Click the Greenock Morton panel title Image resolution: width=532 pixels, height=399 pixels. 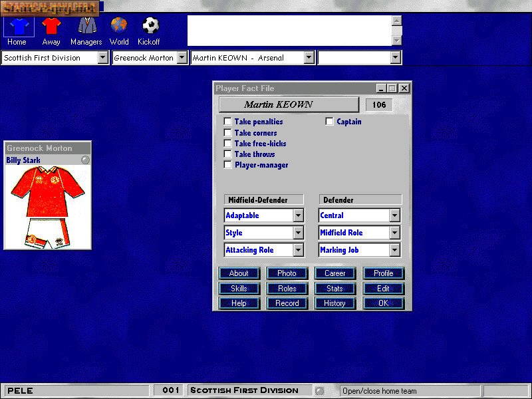39,148
